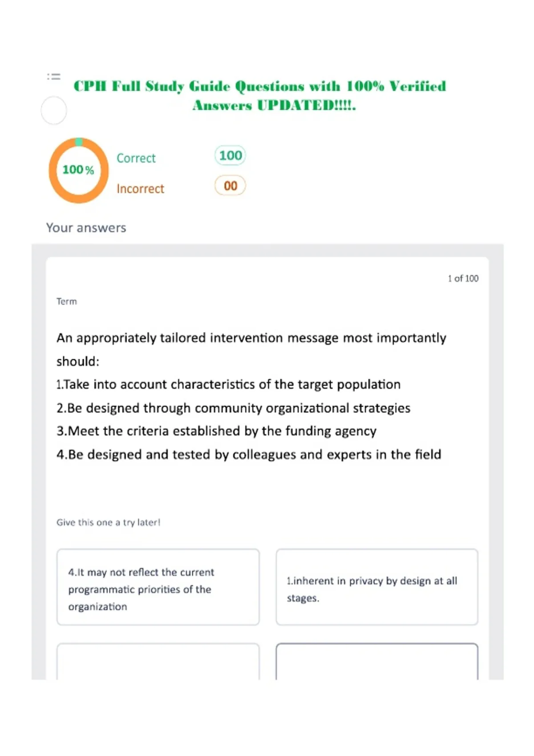Select the blank bottom-left answer card
The height and width of the screenshot is (756, 534).
coord(158,661)
